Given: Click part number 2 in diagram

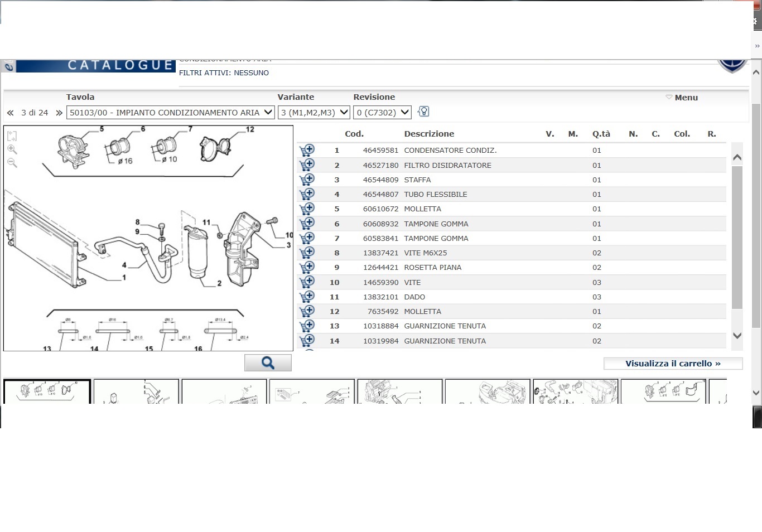Looking at the screenshot, I should click(219, 283).
